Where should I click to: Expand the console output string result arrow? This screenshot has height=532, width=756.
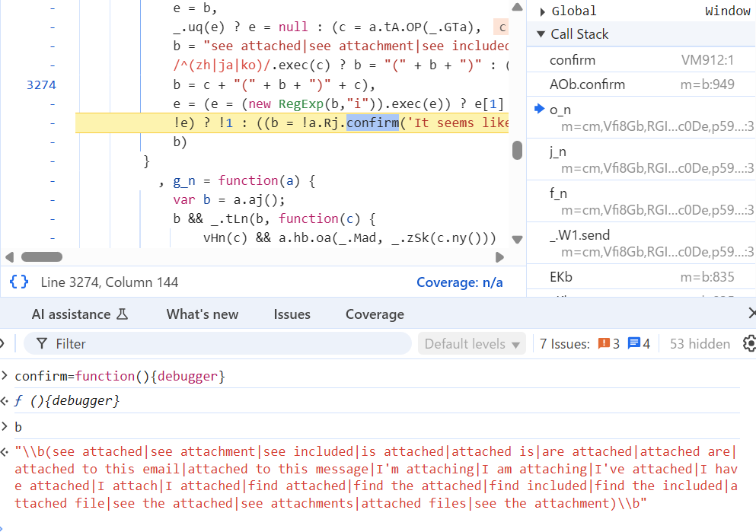pos(5,452)
